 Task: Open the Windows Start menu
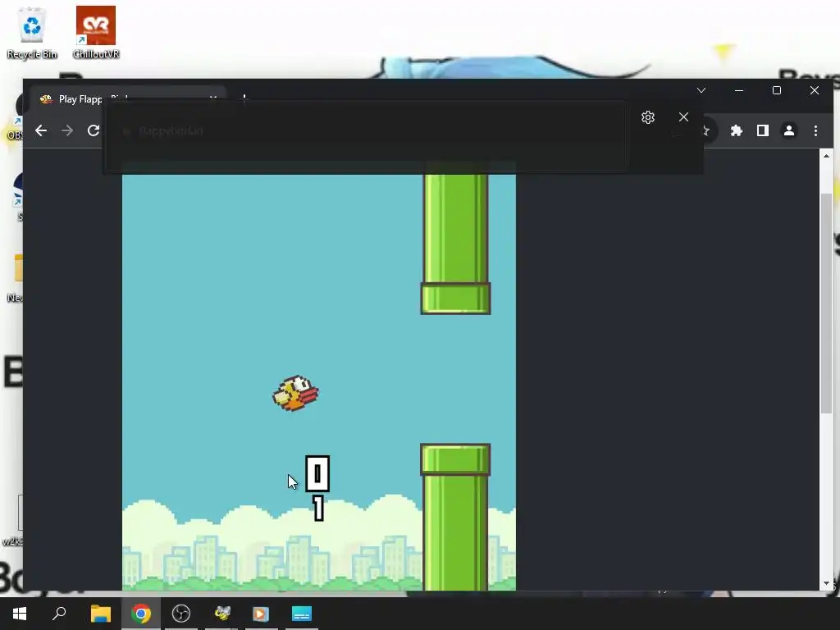pos(20,614)
